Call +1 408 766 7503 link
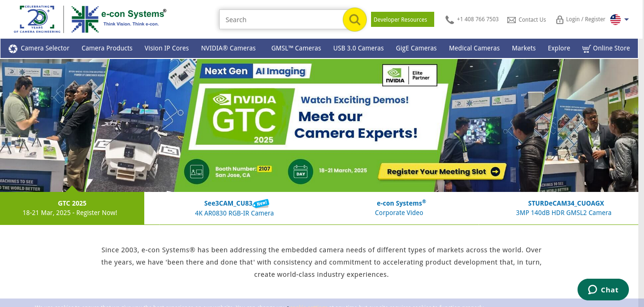The image size is (644, 307). pyautogui.click(x=478, y=19)
